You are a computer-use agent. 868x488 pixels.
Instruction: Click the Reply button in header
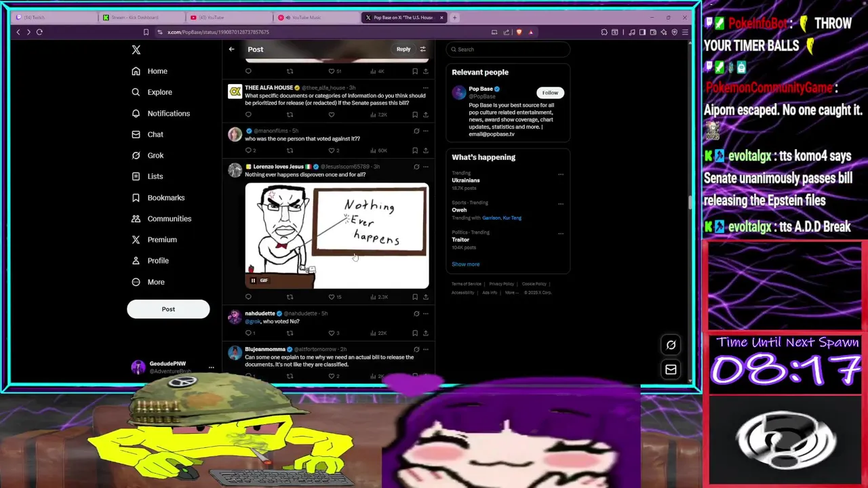pyautogui.click(x=403, y=49)
